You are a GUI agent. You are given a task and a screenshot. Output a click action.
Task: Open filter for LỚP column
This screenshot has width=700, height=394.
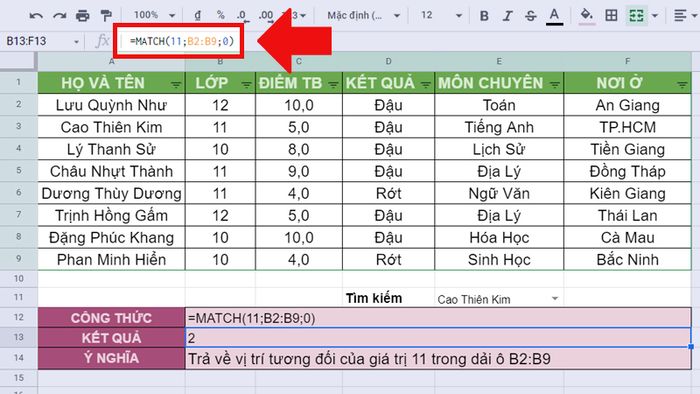246,84
